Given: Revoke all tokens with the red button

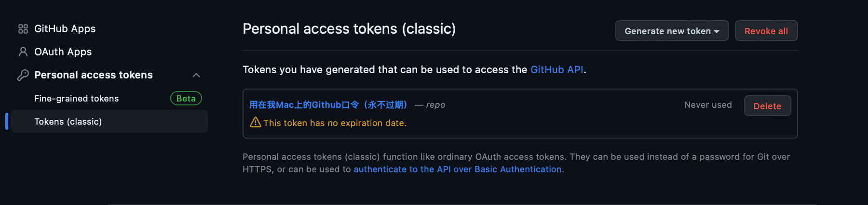Looking at the screenshot, I should (766, 31).
